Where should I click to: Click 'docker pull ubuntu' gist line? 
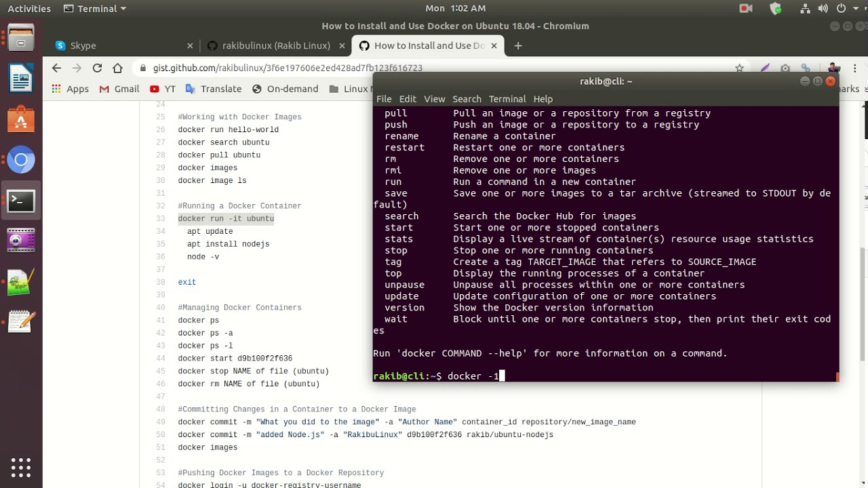coord(219,155)
